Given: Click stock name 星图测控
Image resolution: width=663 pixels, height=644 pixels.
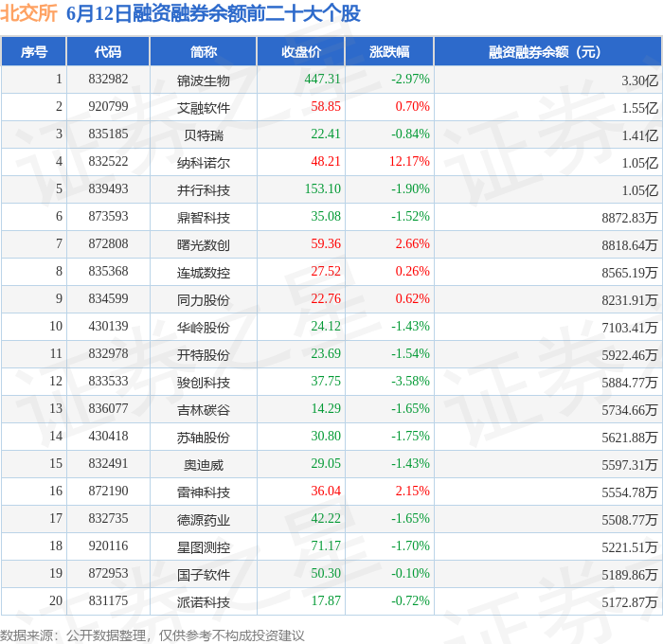Looking at the screenshot, I should 204,547.
